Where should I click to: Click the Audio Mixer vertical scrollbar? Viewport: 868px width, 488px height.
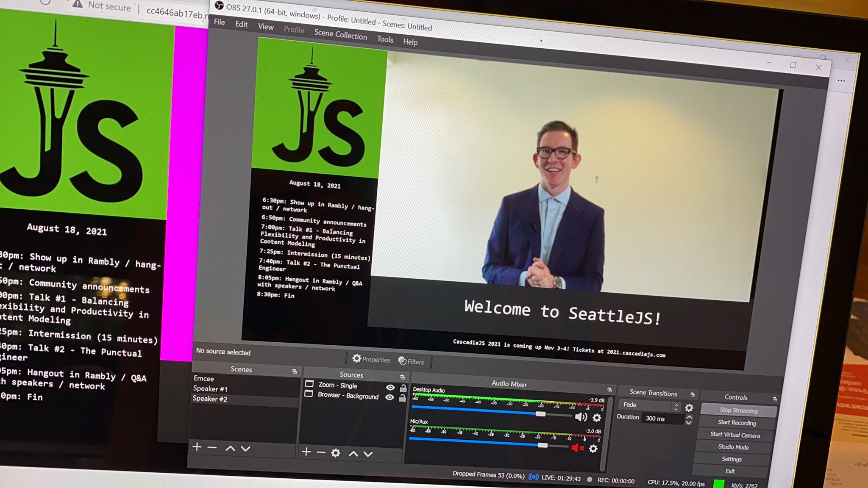click(606, 434)
